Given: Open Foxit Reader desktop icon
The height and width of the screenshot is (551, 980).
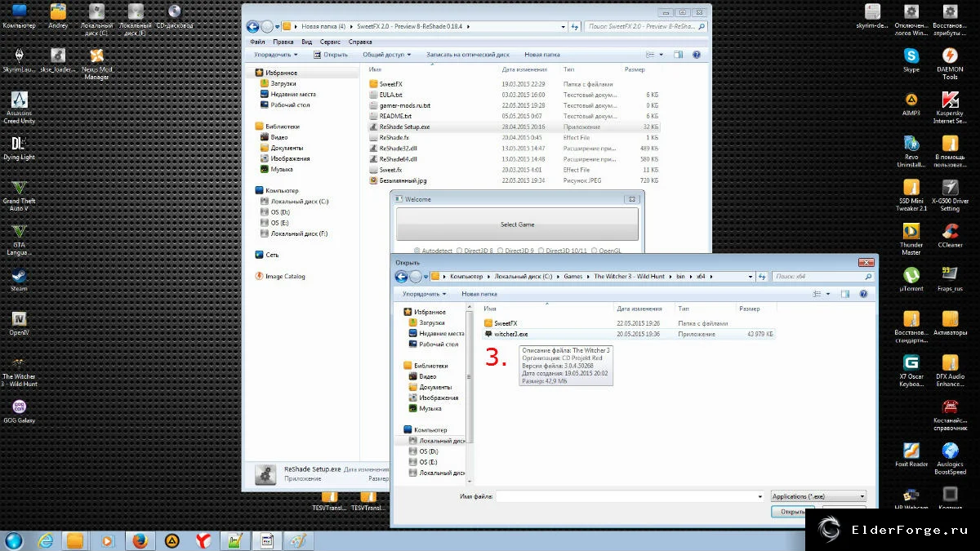Looking at the screenshot, I should pyautogui.click(x=911, y=455).
